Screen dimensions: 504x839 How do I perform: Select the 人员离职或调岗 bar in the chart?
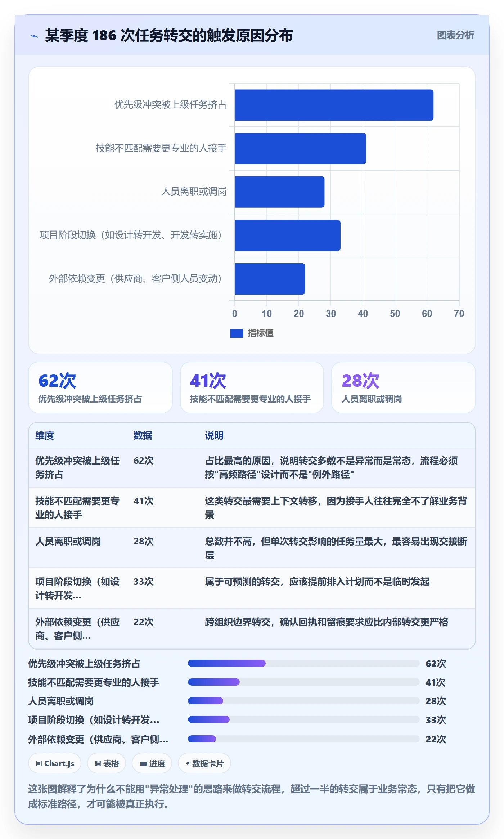pos(279,192)
